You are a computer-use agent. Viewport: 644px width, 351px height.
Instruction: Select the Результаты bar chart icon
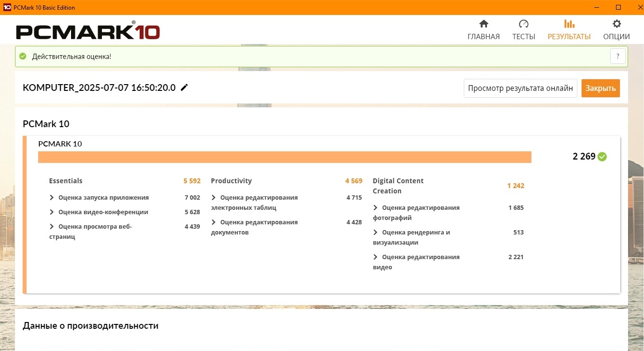coord(569,24)
